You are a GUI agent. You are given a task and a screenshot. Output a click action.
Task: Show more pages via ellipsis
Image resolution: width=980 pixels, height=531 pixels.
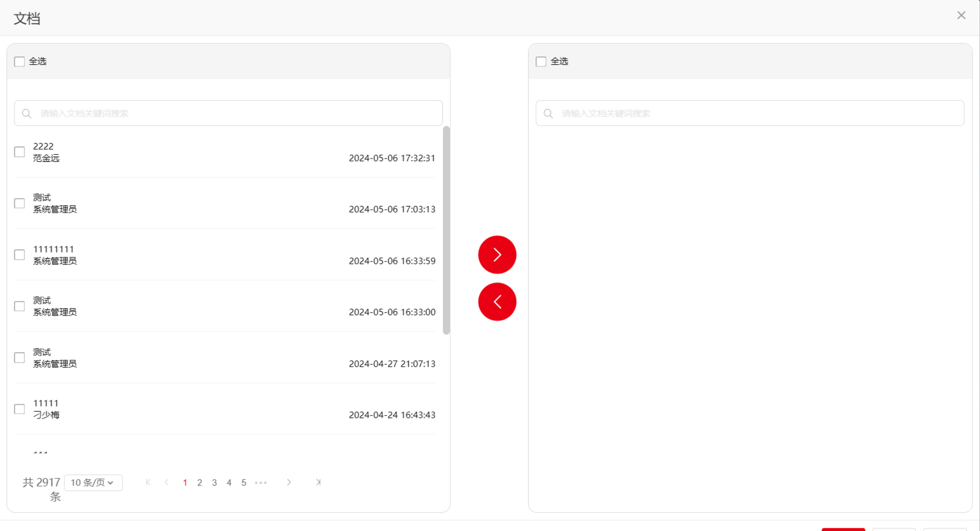(x=261, y=483)
